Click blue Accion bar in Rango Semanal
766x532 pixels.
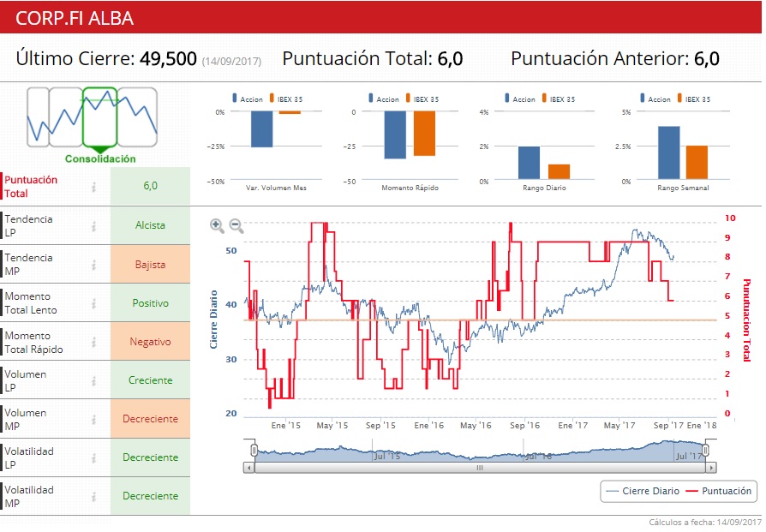(x=669, y=152)
